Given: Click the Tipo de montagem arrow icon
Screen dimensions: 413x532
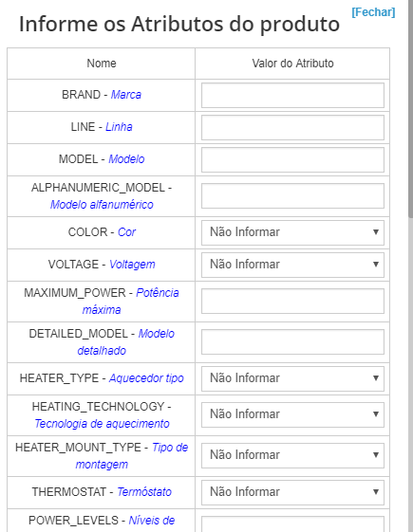Looking at the screenshot, I should (x=376, y=455).
